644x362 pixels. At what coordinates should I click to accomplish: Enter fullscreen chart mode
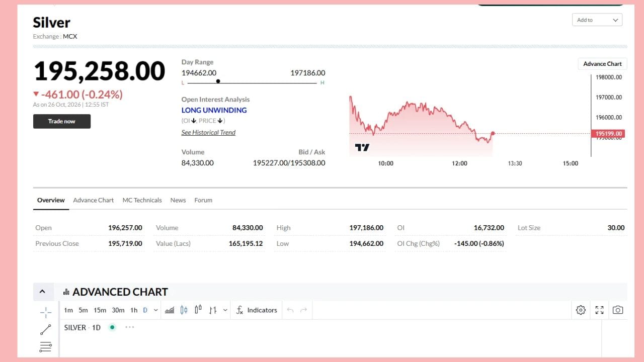pyautogui.click(x=599, y=310)
